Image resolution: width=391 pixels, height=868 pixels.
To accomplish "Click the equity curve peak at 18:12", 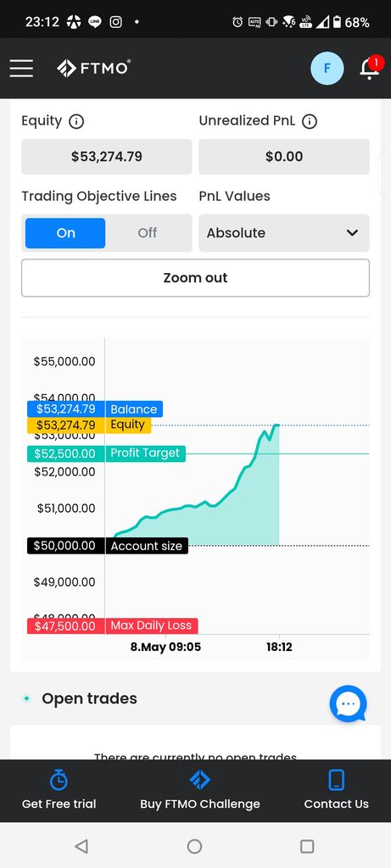I will pyautogui.click(x=276, y=425).
